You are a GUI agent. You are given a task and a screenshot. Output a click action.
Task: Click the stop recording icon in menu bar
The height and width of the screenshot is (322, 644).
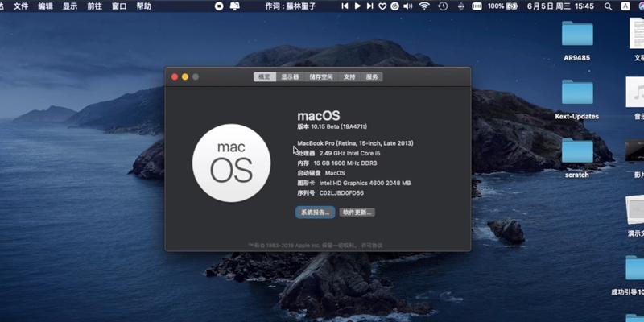(x=219, y=6)
